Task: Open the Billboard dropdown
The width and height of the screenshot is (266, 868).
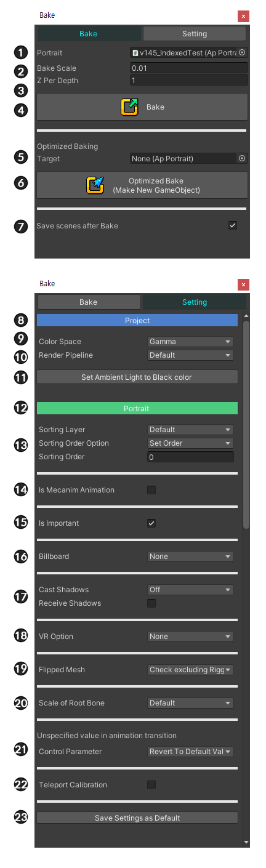Action: (190, 557)
